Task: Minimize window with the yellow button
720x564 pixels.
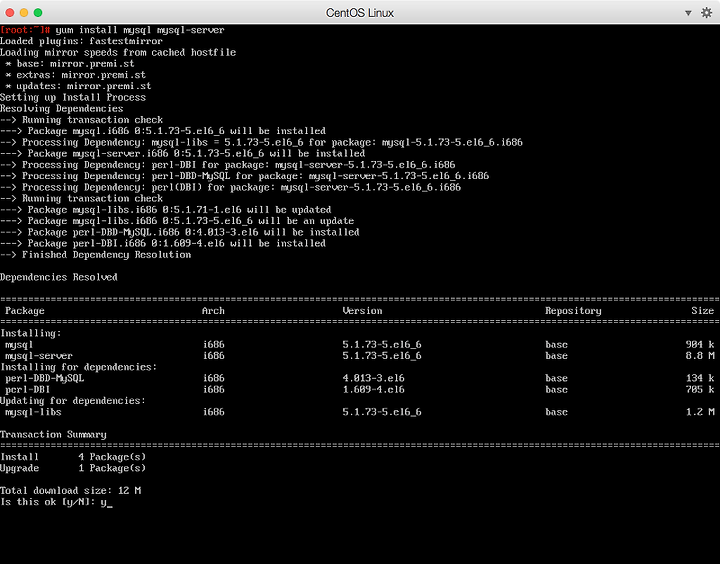Action: 24,12
